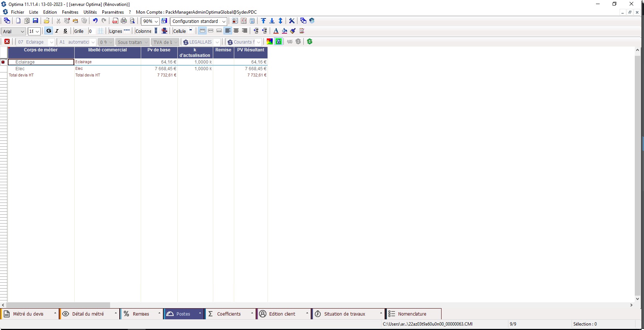Switch to Métré du devis tab
Image resolution: width=644 pixels, height=330 pixels.
point(30,314)
